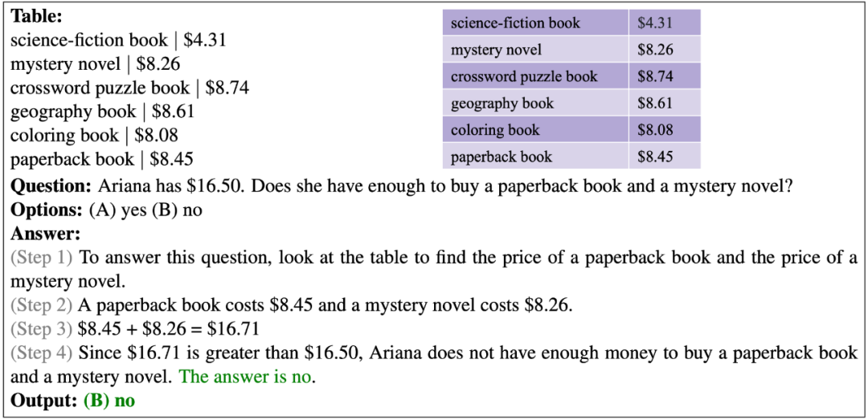This screenshot has height=420, width=868.
Task: Select the $8.74 price cell
Action: (x=665, y=76)
